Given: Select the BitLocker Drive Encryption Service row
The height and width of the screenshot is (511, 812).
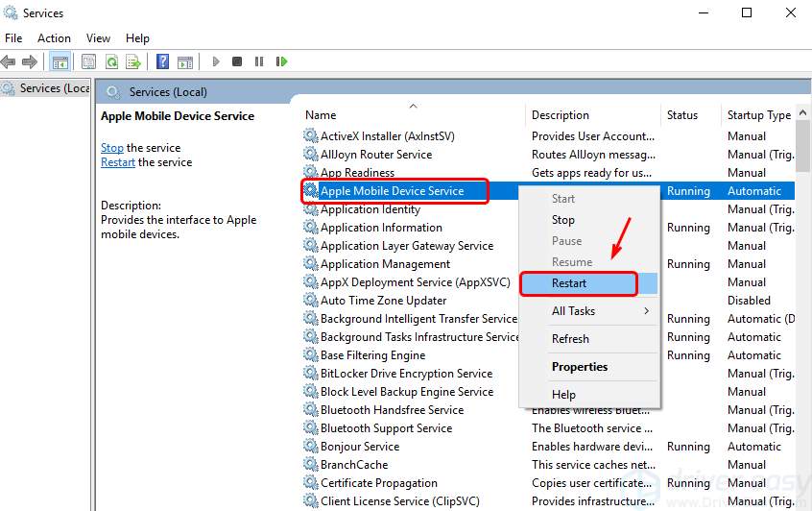Looking at the screenshot, I should point(548,373).
